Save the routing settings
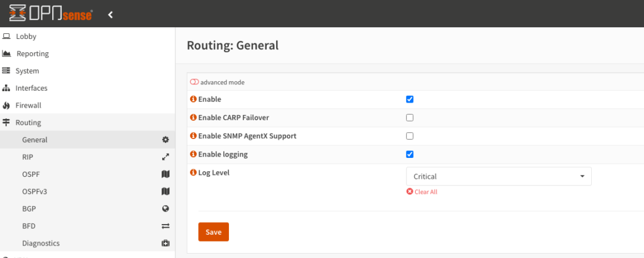The width and height of the screenshot is (644, 258). coord(213,232)
